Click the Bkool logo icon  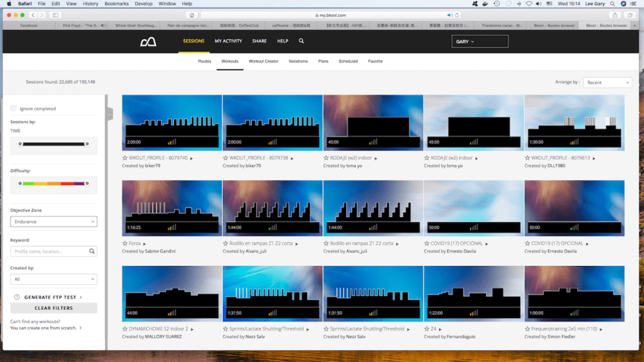[148, 42]
